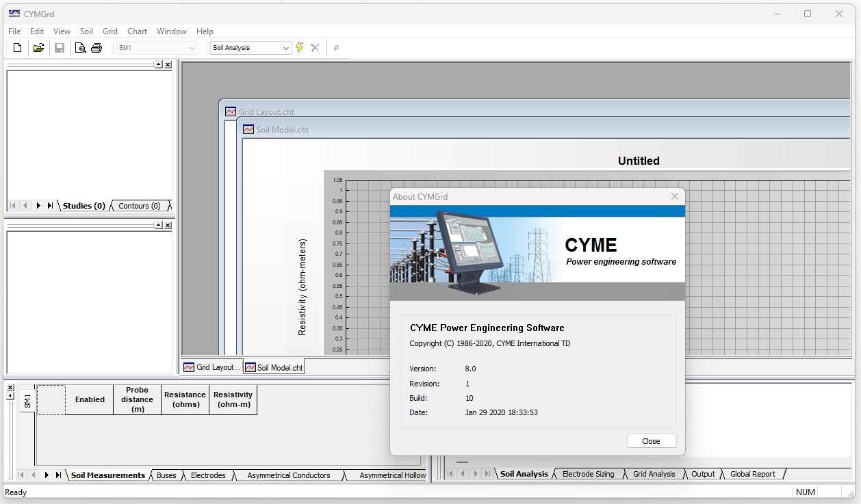Viewport: 861px width, 504px height.
Task: Open the Chart menu
Action: coord(137,31)
